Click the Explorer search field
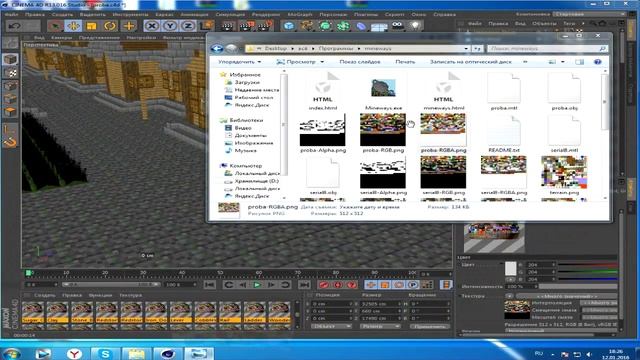 [547, 49]
